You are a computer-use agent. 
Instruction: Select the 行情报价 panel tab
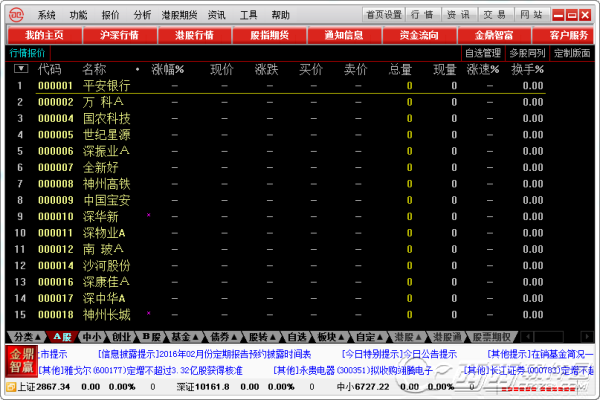pos(27,53)
